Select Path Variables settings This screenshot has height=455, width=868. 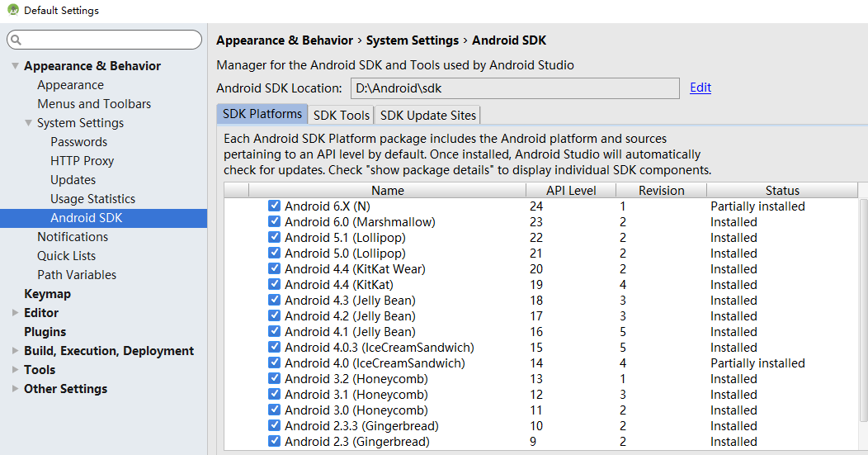[x=77, y=274]
